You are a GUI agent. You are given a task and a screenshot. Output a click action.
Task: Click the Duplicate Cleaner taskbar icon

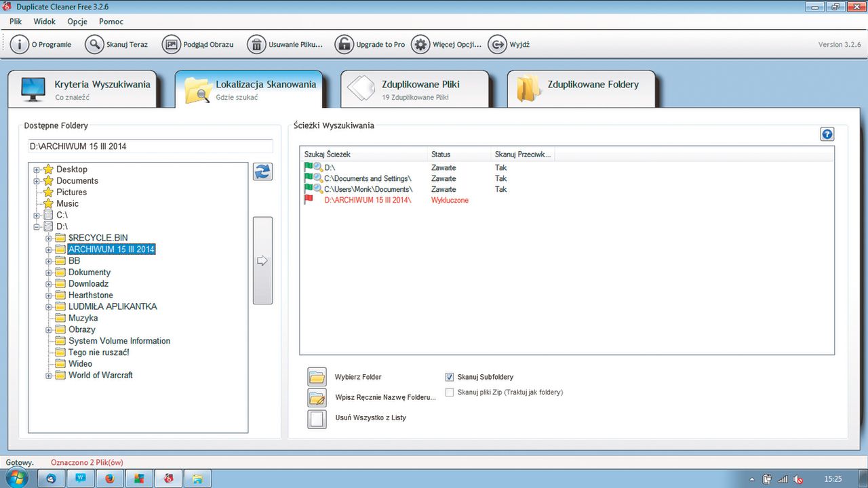[167, 479]
